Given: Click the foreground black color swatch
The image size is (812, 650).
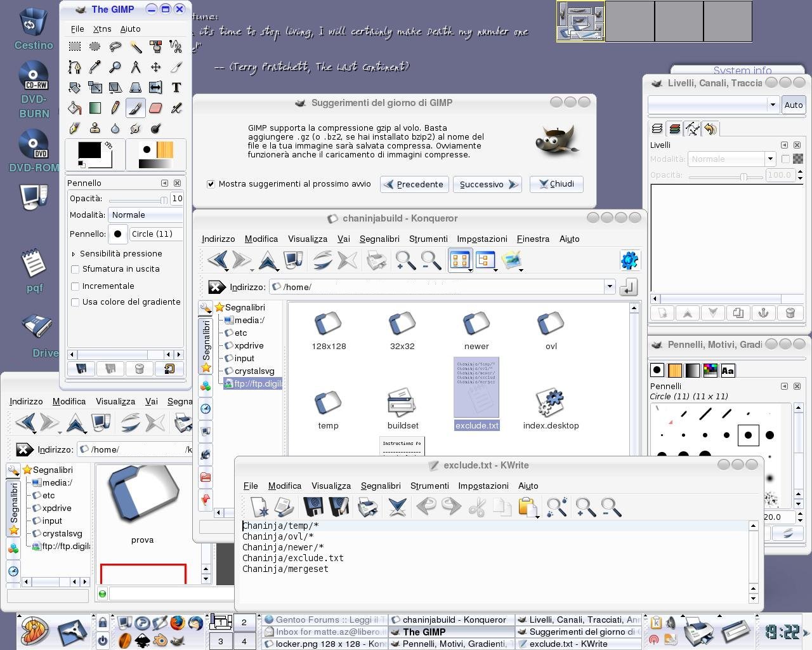Looking at the screenshot, I should tap(89, 150).
